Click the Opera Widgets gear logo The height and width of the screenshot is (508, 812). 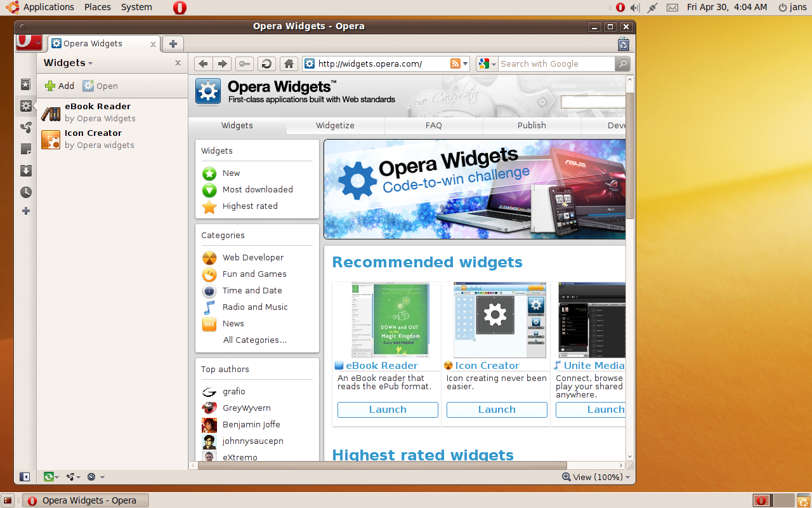[x=208, y=91]
